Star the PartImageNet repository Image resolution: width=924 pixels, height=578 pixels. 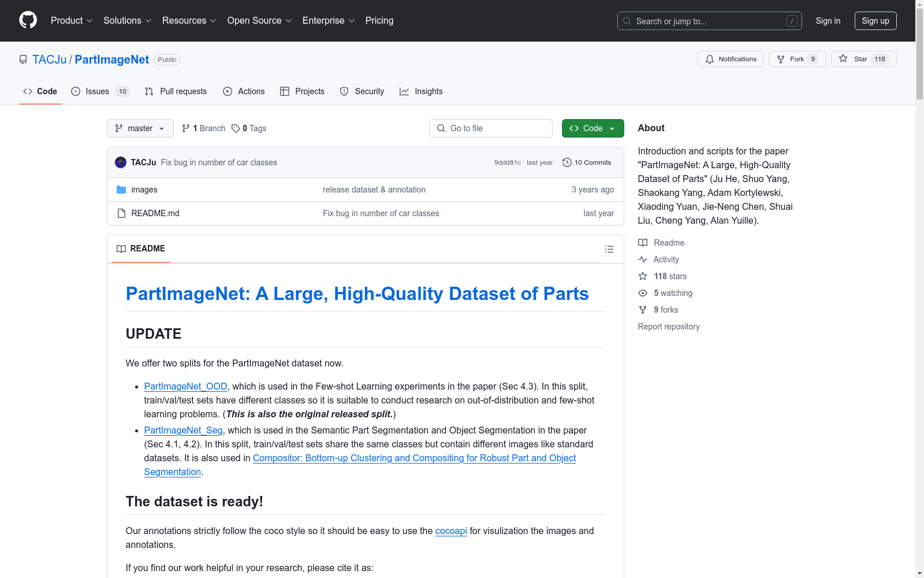pos(864,59)
